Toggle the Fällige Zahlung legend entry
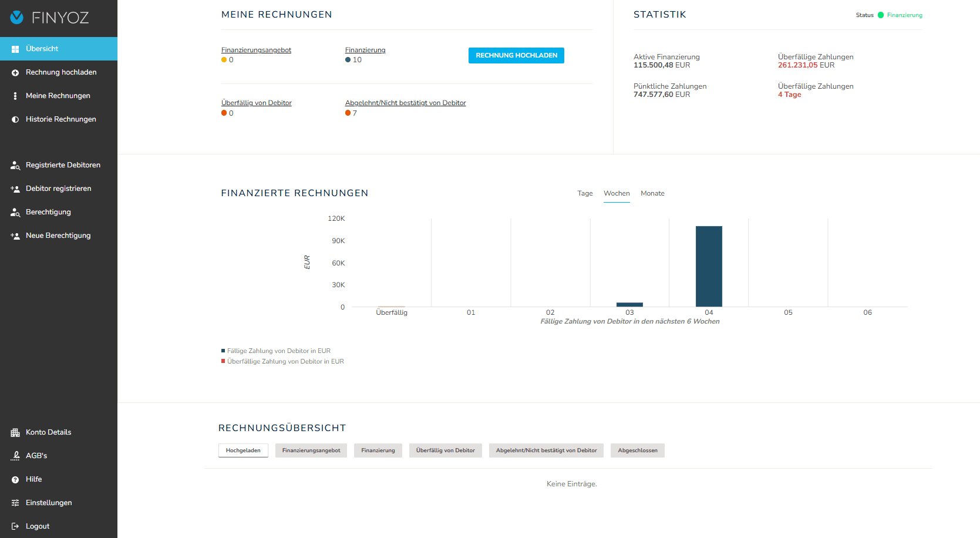Viewport: 980px width, 538px height. click(276, 351)
